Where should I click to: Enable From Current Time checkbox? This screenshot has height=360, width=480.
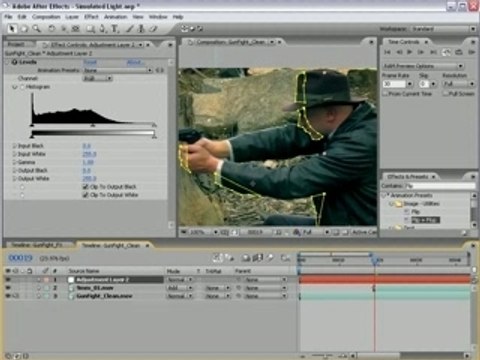point(385,94)
